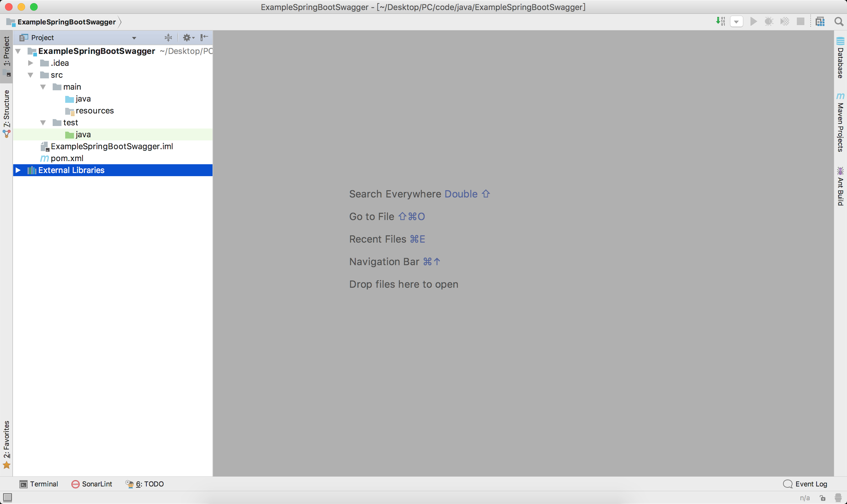
Task: Open the 2: Favorites tool window tab
Action: (x=7, y=445)
